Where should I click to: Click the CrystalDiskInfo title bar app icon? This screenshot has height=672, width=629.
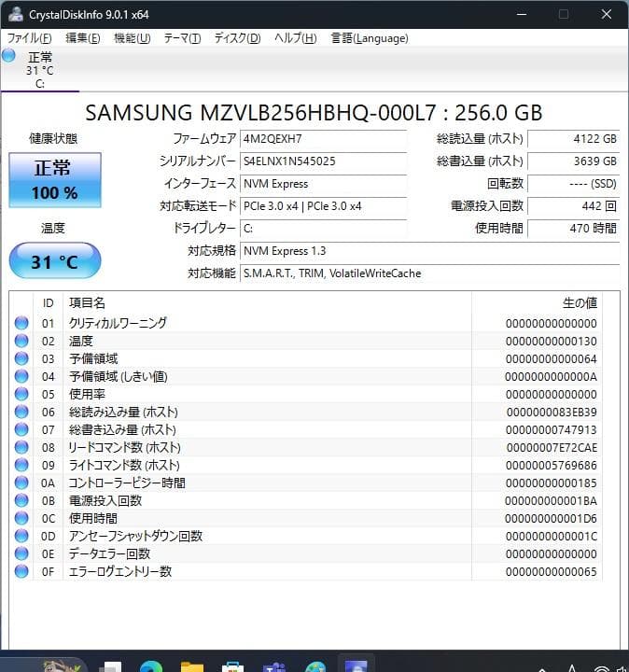[16, 14]
